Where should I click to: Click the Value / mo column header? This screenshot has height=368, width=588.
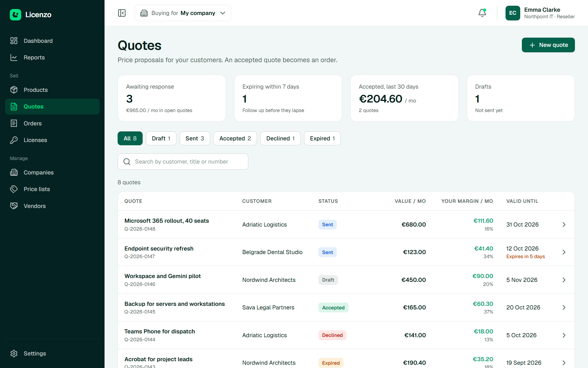(x=410, y=201)
